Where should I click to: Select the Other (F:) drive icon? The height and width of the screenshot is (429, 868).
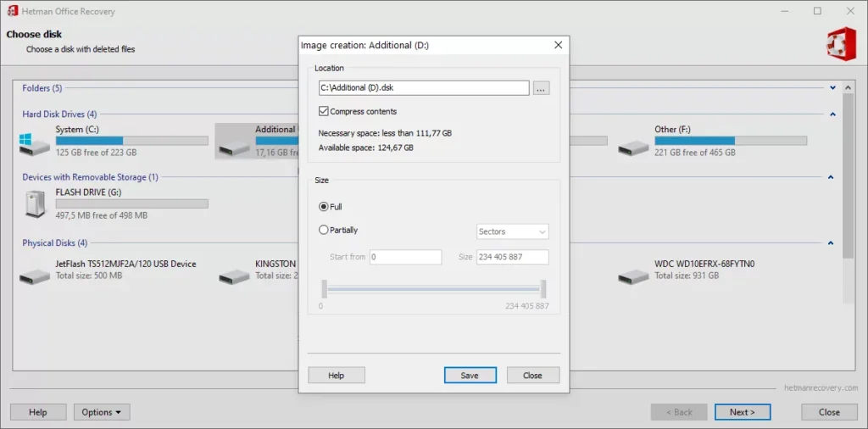click(x=633, y=148)
